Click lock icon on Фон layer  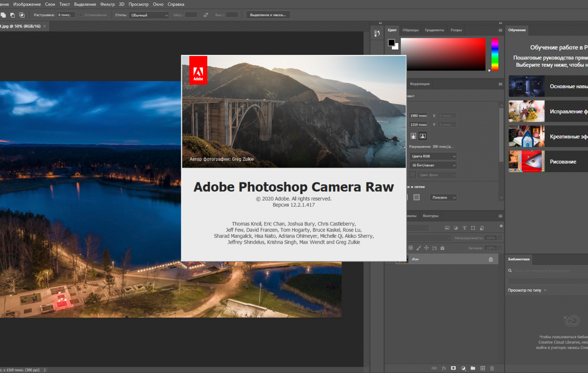491,259
